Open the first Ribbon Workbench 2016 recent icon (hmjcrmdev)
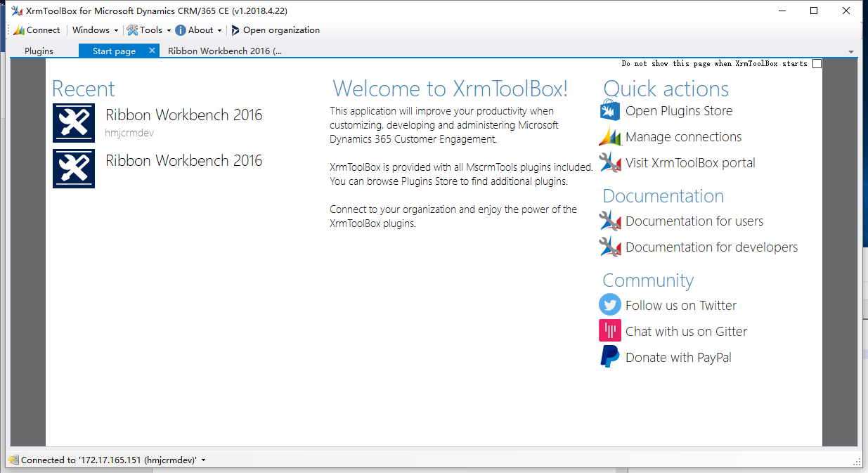Viewport: 868px width, 473px height. 74,123
